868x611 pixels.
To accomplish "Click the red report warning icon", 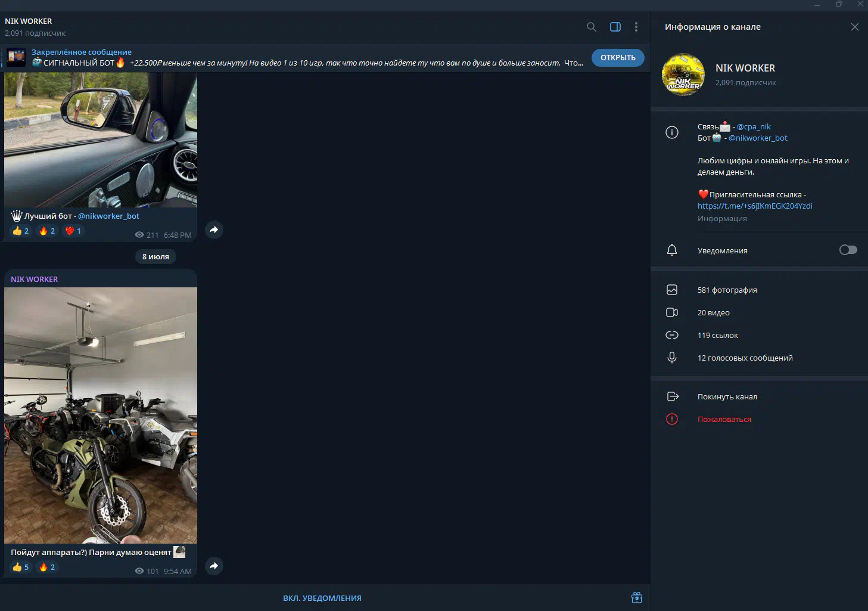I will point(672,419).
